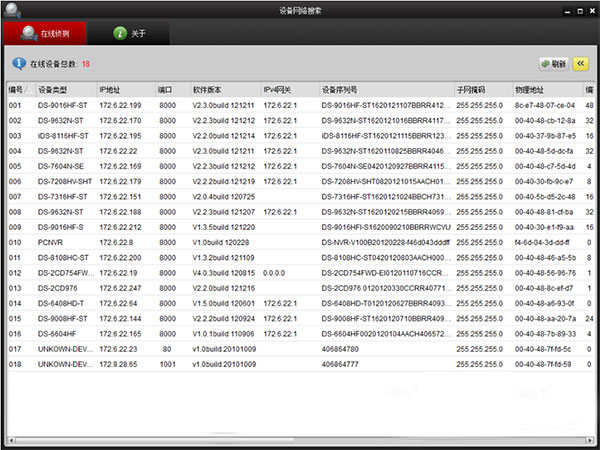Viewport: 600px width, 450px height.
Task: Switch to the 关于 about tab
Action: (x=128, y=33)
